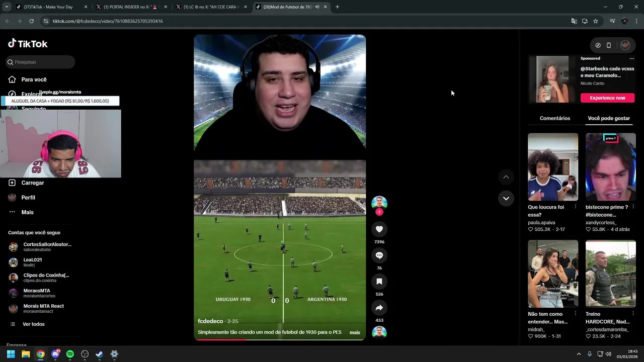Open the sponsored ad's three-dot options
The width and height of the screenshot is (644, 362).
point(632,58)
